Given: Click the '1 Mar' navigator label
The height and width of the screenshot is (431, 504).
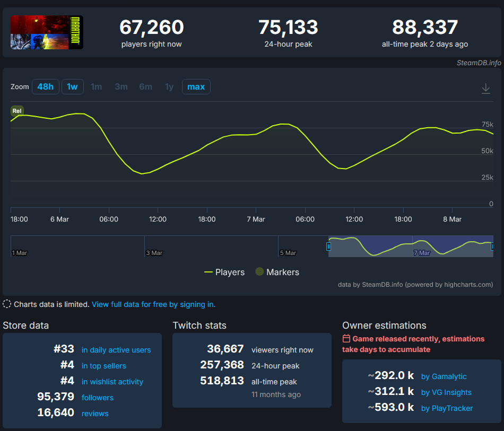Looking at the screenshot, I should (x=20, y=253).
